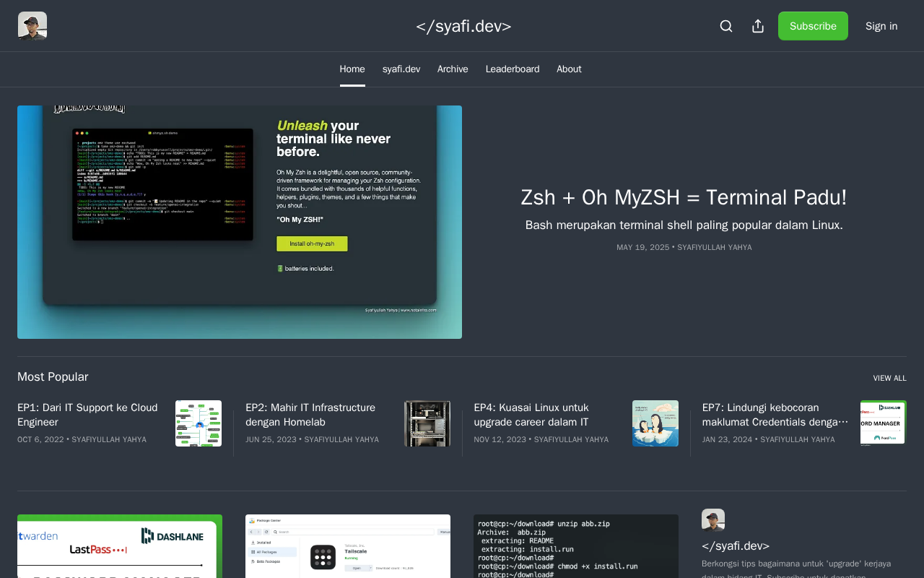Click subtitle 'Bash merupakan terminal shell paling popular'

coord(684,225)
